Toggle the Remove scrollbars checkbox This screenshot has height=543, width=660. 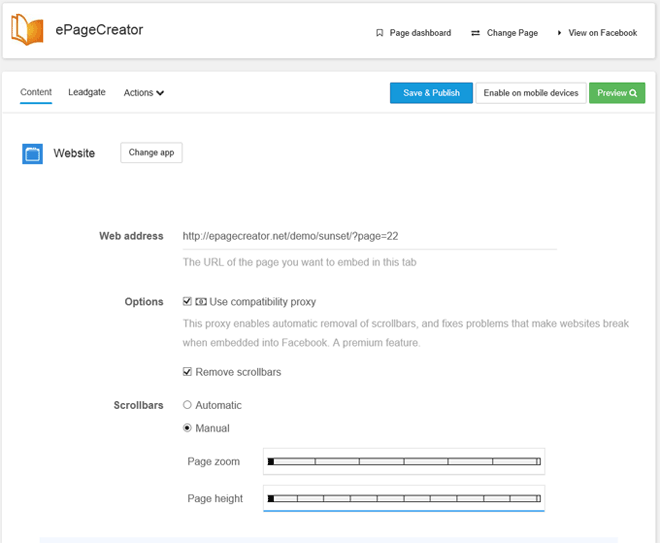(187, 372)
